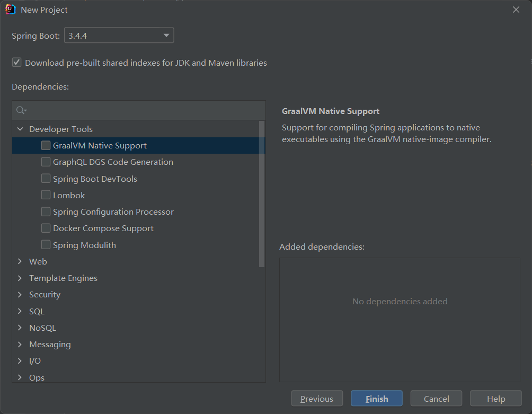The width and height of the screenshot is (532, 414).
Task: Select the Spring Boot DevTools row label
Action: pos(95,179)
